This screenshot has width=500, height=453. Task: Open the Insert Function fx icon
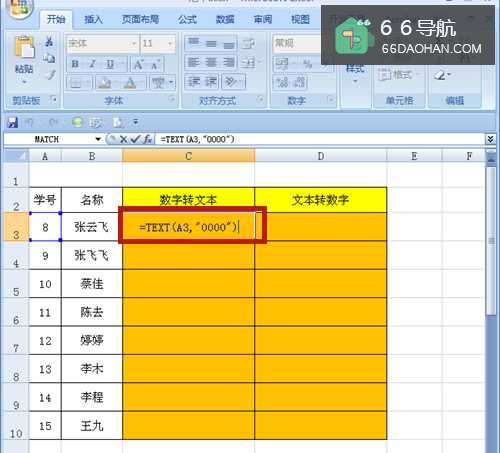pos(148,139)
